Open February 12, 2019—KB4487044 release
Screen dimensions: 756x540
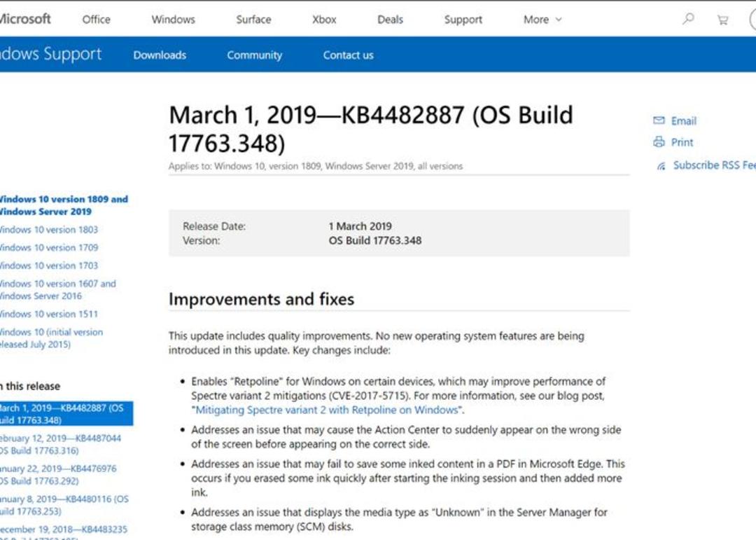(60, 444)
